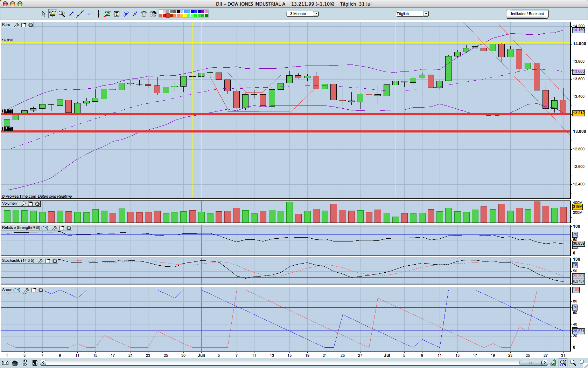Click the 13.685 middle band value label

[579, 71]
